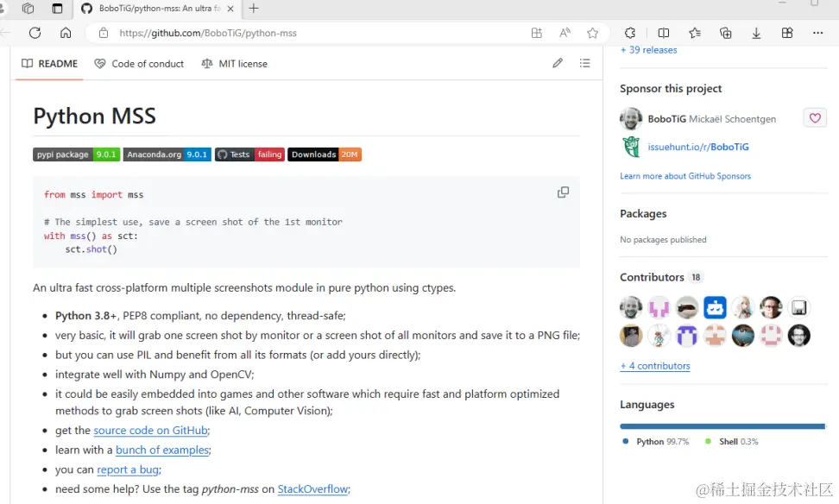Click the Python 99.7% language entry
This screenshot has width=839, height=504.
(x=656, y=441)
